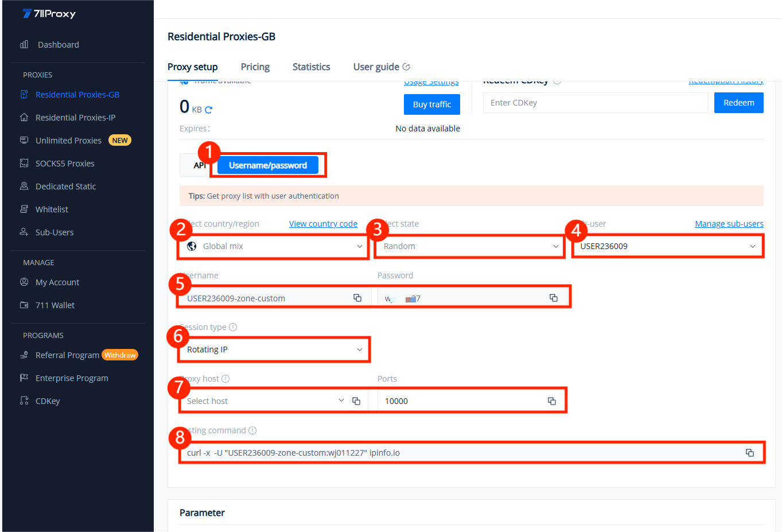Refresh the traffic balance
The height and width of the screenshot is (532, 782).
point(209,110)
